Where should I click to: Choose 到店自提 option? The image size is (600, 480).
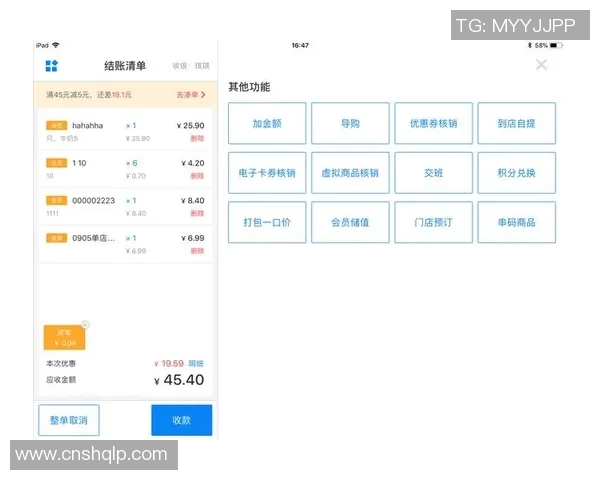point(517,123)
